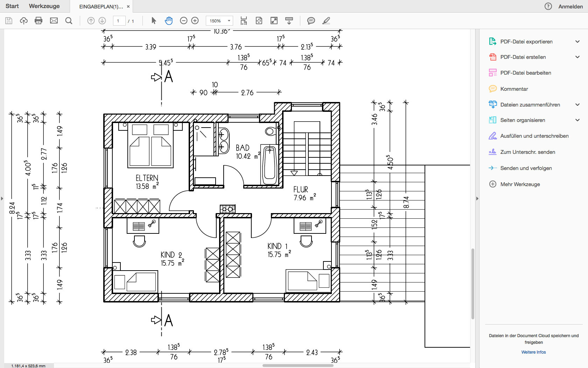The height and width of the screenshot is (368, 588).
Task: Open the Weitere Infos link
Action: click(x=533, y=352)
